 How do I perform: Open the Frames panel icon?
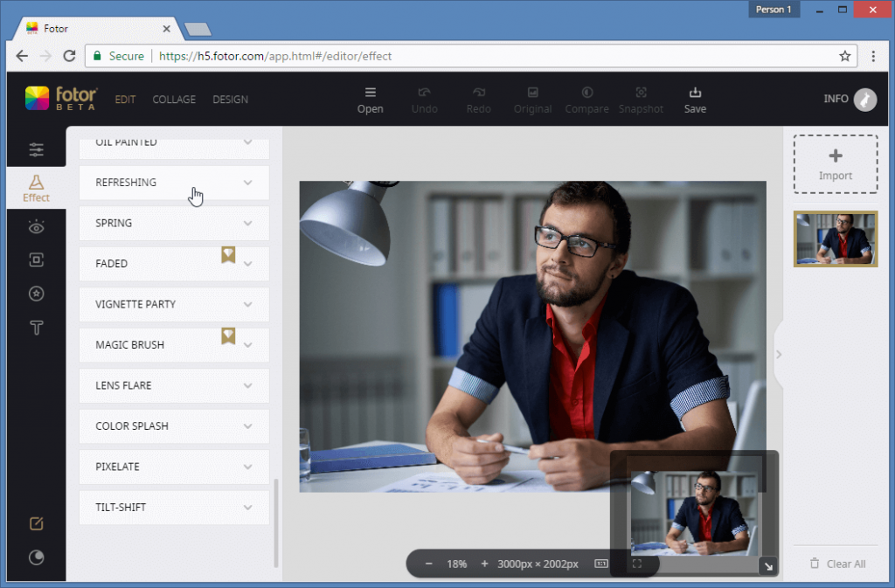(x=36, y=259)
